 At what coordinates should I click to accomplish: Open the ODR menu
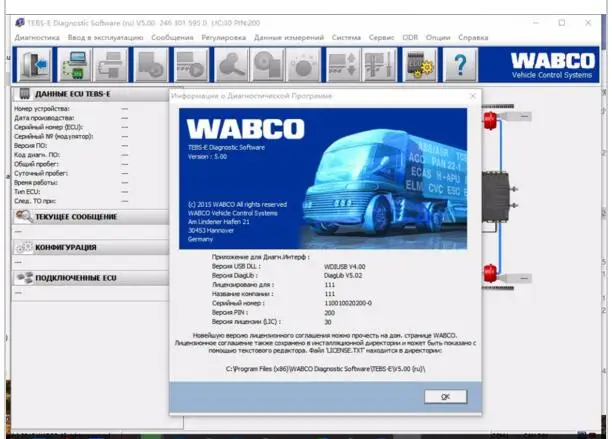pyautogui.click(x=410, y=37)
